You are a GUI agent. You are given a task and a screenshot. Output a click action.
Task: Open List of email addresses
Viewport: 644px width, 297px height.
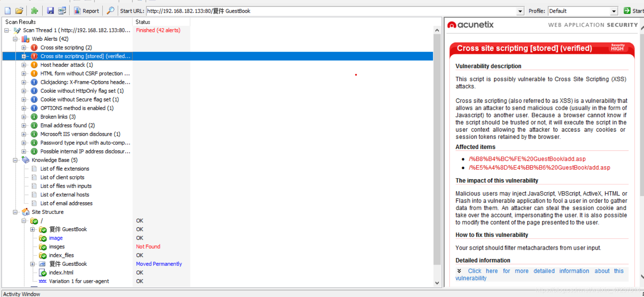coord(67,204)
